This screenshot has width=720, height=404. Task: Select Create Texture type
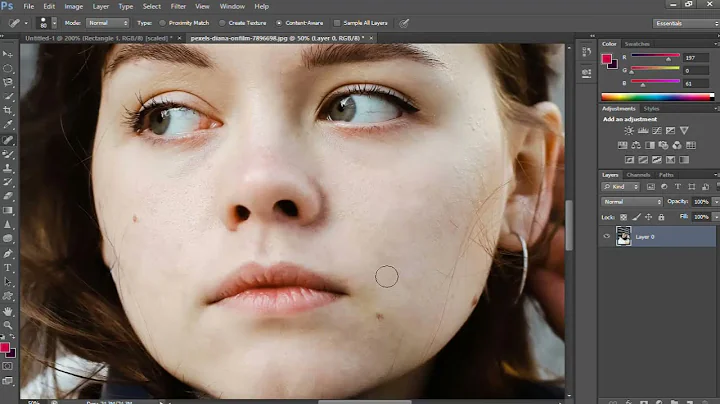click(222, 23)
